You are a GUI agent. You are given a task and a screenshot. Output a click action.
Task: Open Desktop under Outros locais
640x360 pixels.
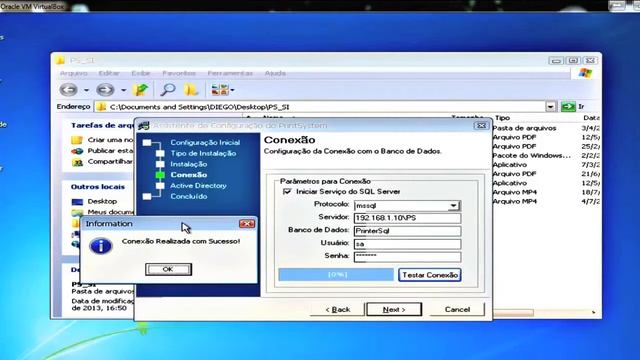coord(102,201)
